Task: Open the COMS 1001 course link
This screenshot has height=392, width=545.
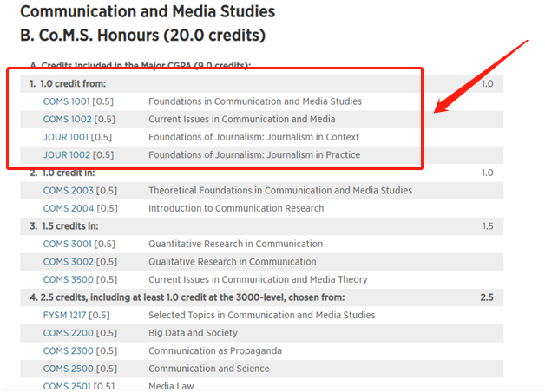Action: point(67,101)
